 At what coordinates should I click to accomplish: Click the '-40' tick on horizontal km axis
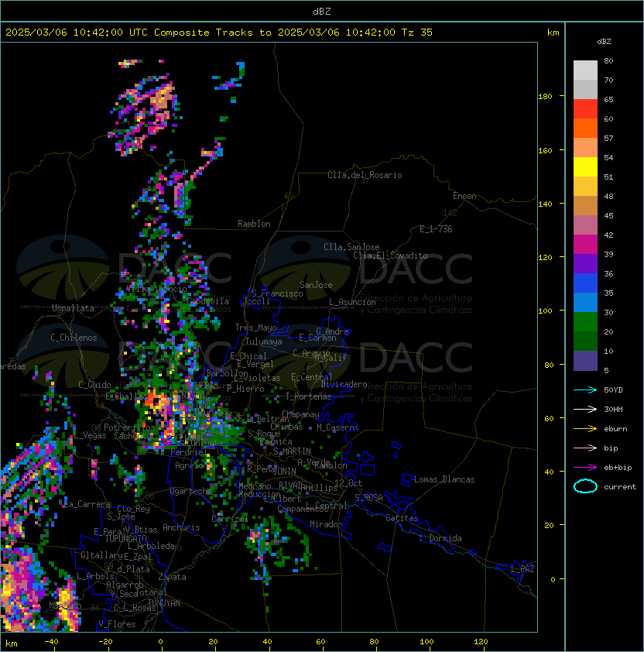click(x=51, y=642)
